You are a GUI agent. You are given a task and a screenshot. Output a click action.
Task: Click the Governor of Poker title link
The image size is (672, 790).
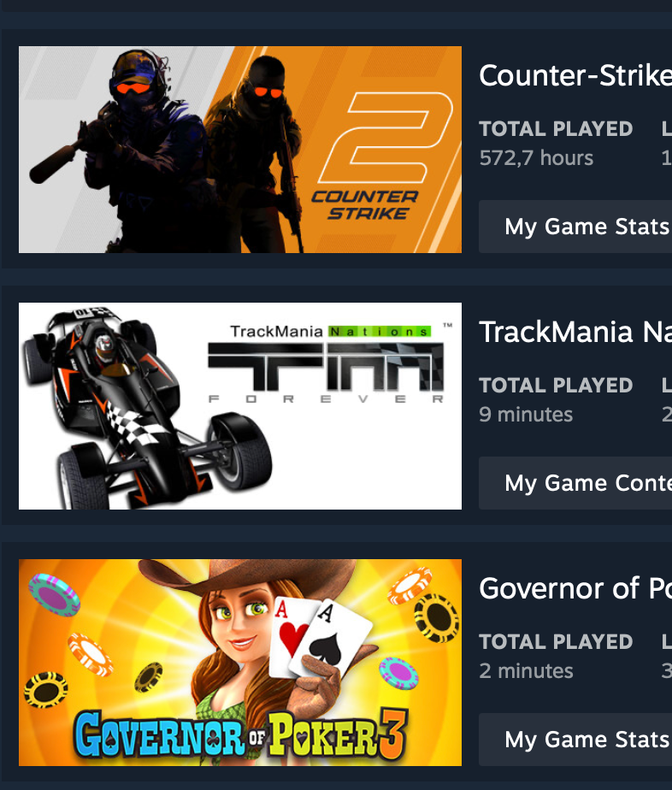click(575, 588)
